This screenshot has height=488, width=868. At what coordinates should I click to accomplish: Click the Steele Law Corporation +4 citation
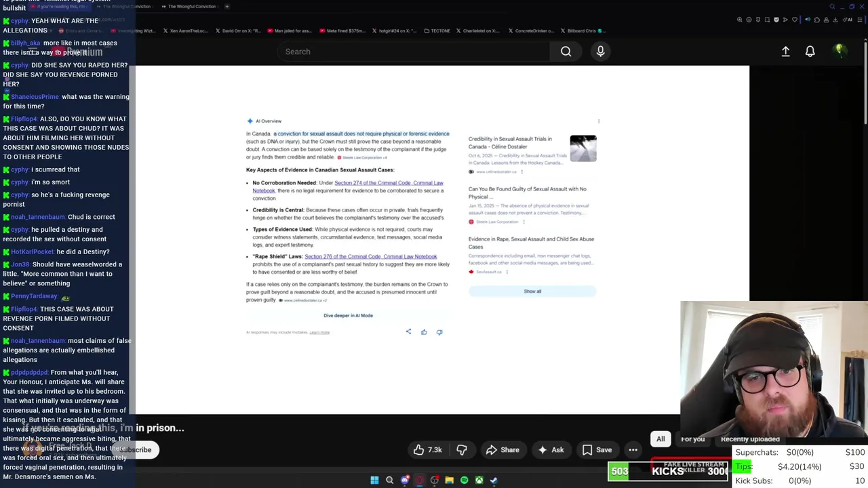[x=363, y=158]
